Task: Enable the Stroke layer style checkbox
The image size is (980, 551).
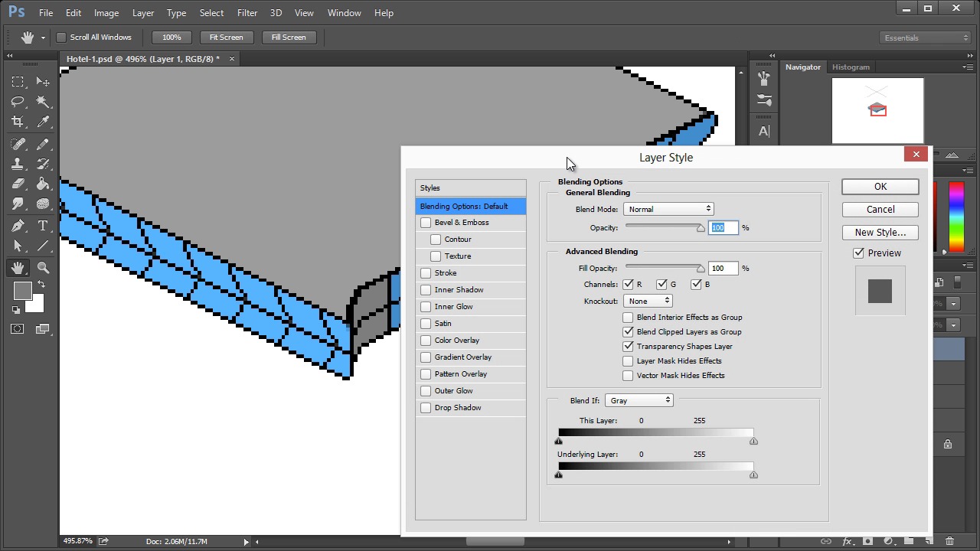Action: point(426,273)
